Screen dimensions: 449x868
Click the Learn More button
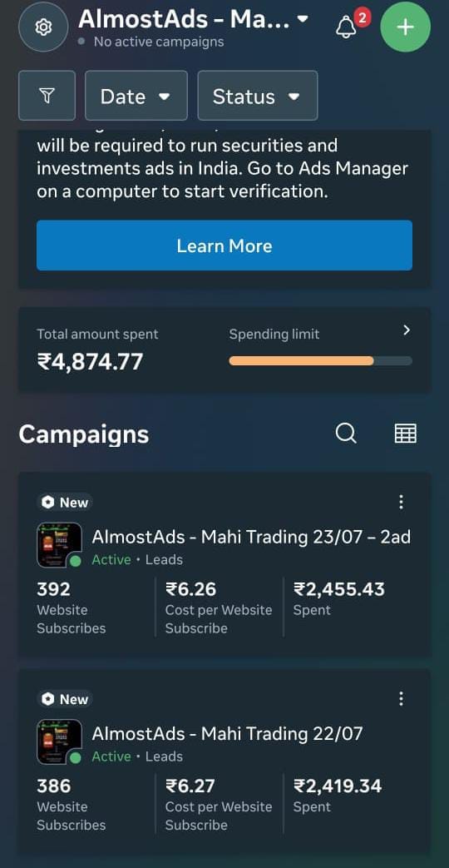(224, 246)
